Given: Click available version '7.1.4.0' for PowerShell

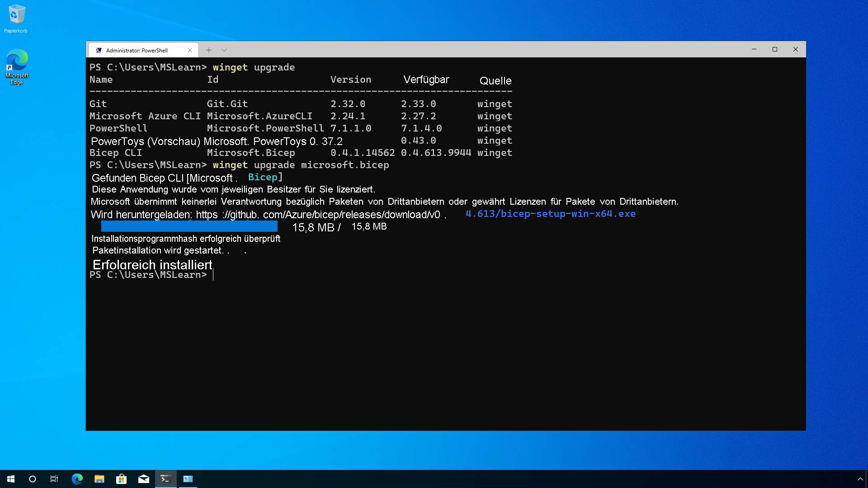Looking at the screenshot, I should pyautogui.click(x=421, y=128).
